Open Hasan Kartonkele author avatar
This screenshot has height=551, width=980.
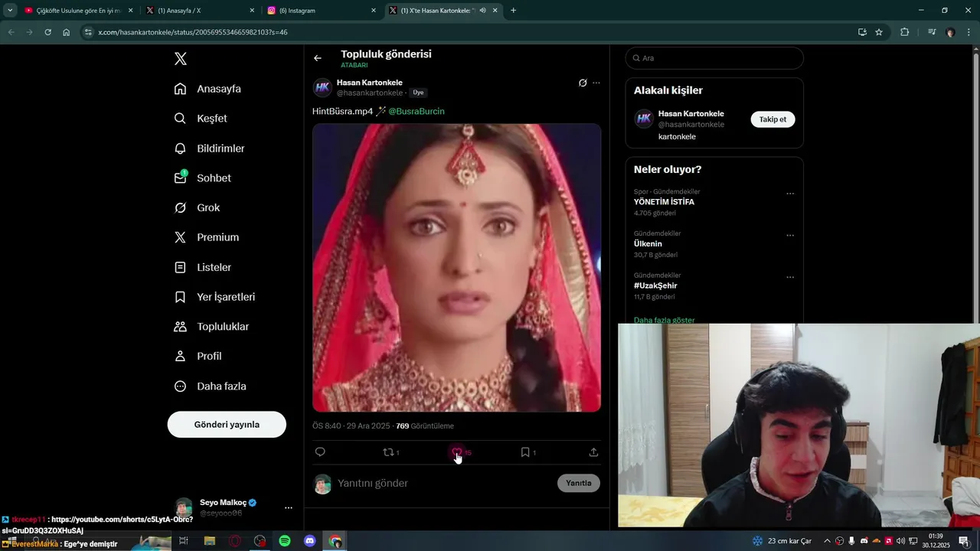[x=322, y=87]
